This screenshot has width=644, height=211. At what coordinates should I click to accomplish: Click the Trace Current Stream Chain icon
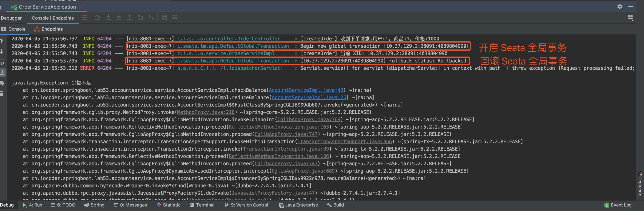[175, 18]
